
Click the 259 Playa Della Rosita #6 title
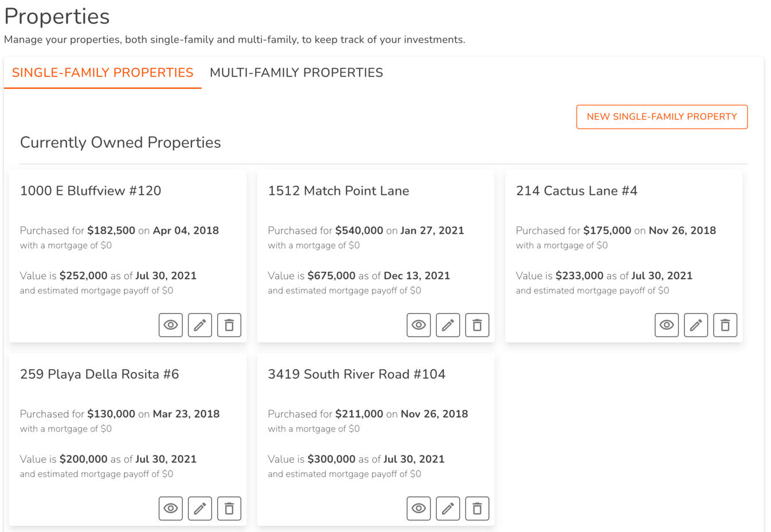(x=99, y=374)
